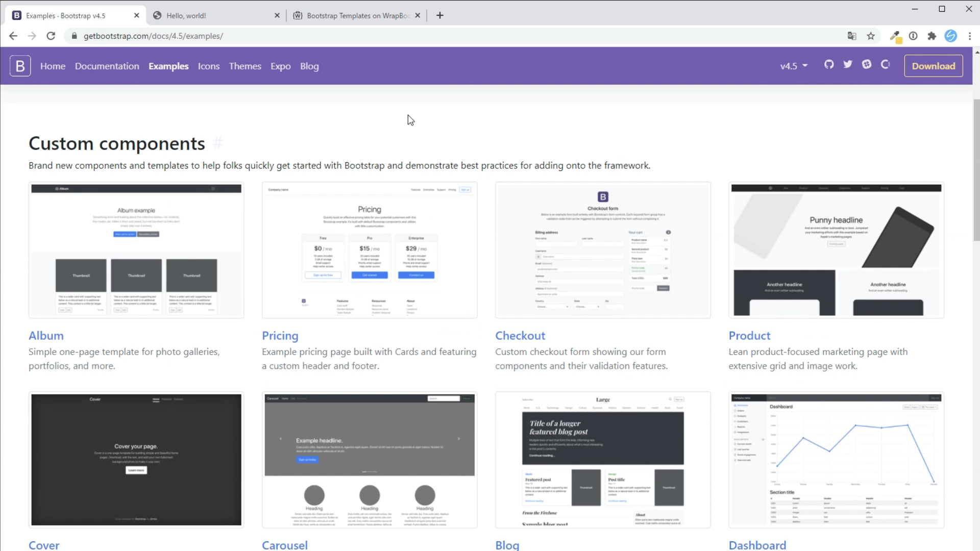This screenshot has width=980, height=551.
Task: Open Google Translate in the address bar
Action: coord(852,36)
